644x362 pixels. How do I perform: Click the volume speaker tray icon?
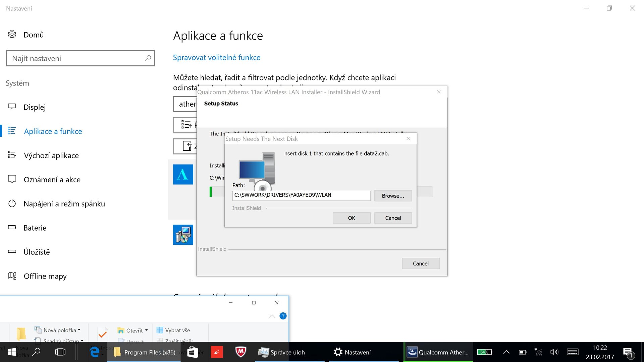[x=554, y=352]
